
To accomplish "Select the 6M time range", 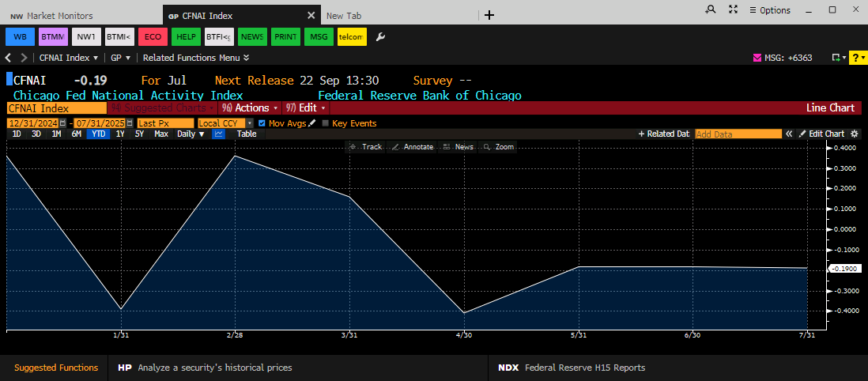I will [x=77, y=134].
